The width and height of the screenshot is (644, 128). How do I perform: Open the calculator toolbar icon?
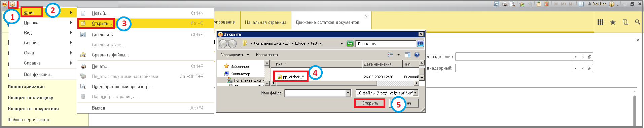click(539, 4)
